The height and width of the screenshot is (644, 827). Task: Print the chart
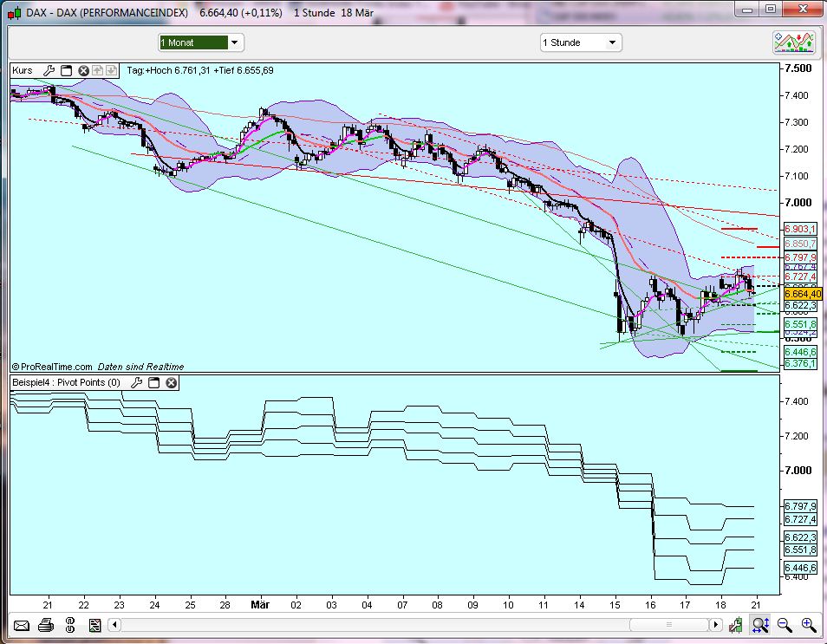coord(46,626)
